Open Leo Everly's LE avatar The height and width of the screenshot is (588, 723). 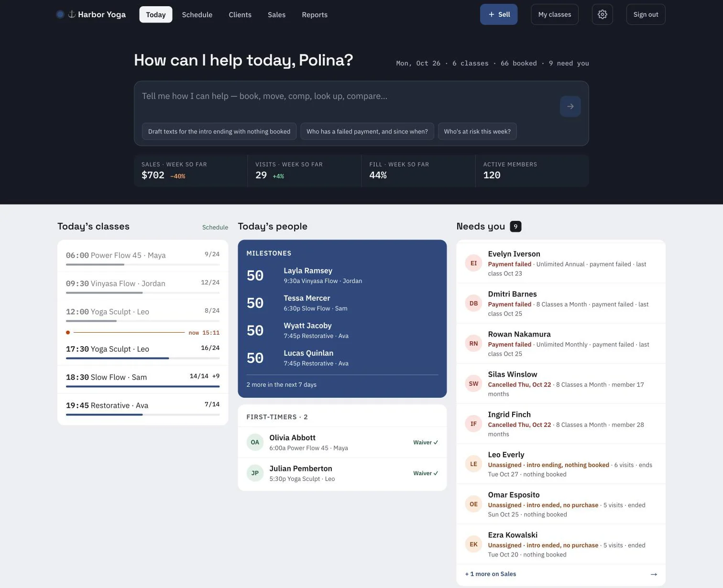coord(473,464)
